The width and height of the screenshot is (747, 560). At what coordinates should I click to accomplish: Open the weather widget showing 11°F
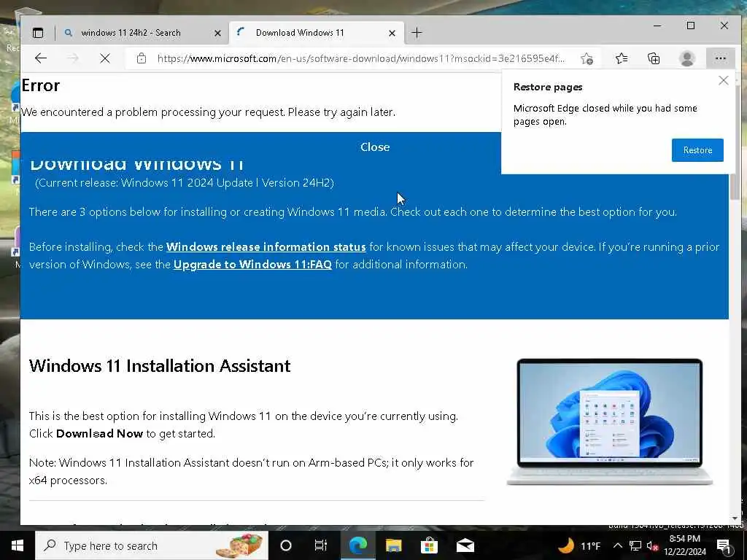pos(578,545)
